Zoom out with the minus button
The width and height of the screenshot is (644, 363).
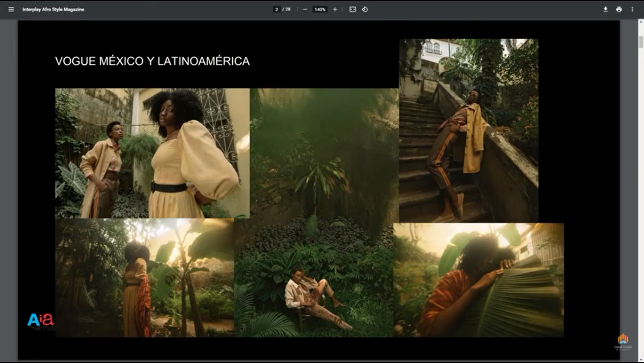tap(305, 9)
